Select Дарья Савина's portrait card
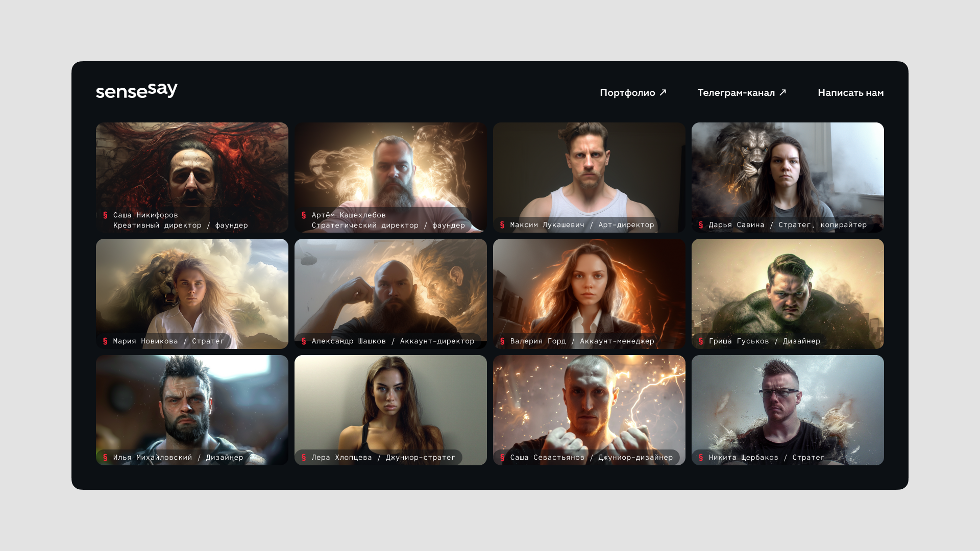This screenshot has width=980, height=551. coord(788,178)
